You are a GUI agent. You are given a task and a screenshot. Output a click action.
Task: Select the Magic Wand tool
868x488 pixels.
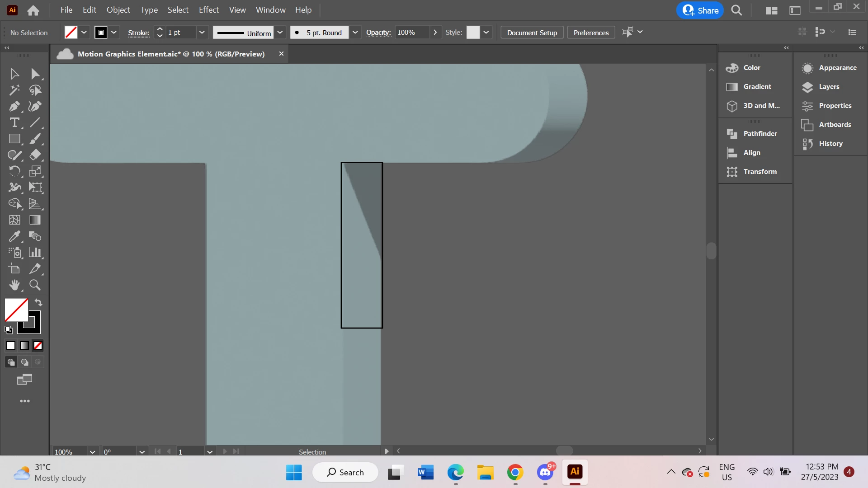[x=14, y=90]
